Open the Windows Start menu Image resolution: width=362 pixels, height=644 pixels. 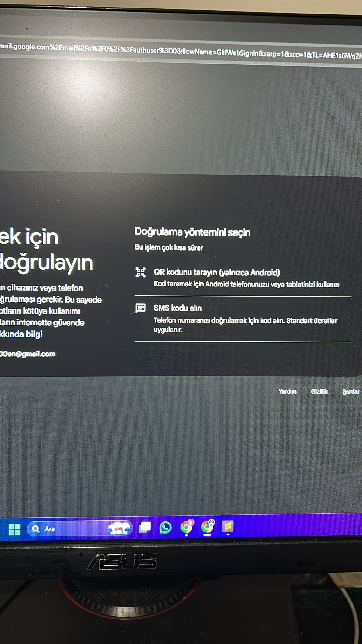point(14,529)
